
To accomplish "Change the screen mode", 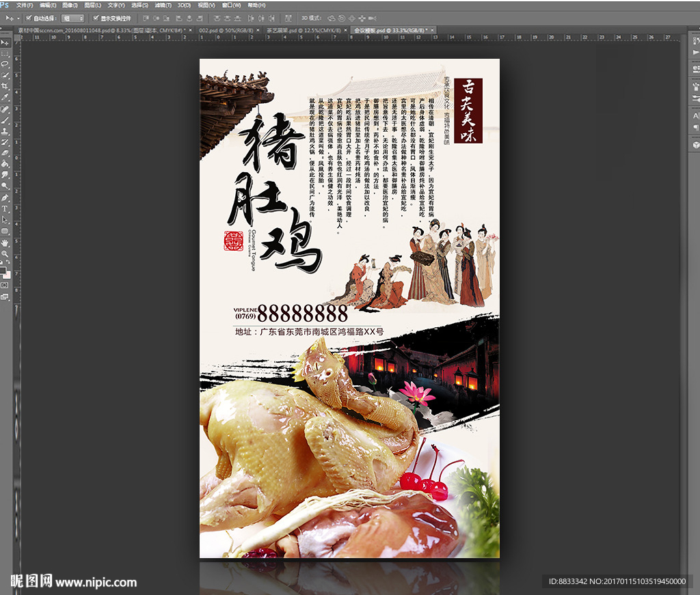I will [x=5, y=296].
